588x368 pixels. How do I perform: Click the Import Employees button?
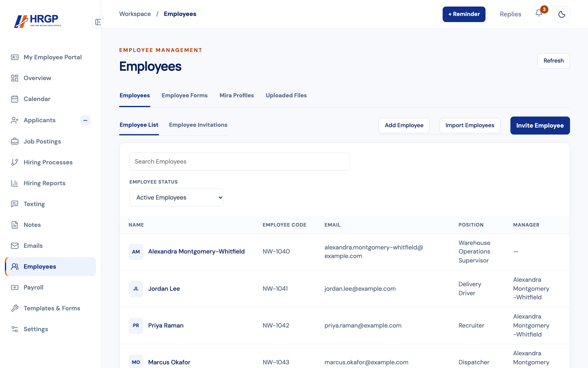pyautogui.click(x=470, y=125)
